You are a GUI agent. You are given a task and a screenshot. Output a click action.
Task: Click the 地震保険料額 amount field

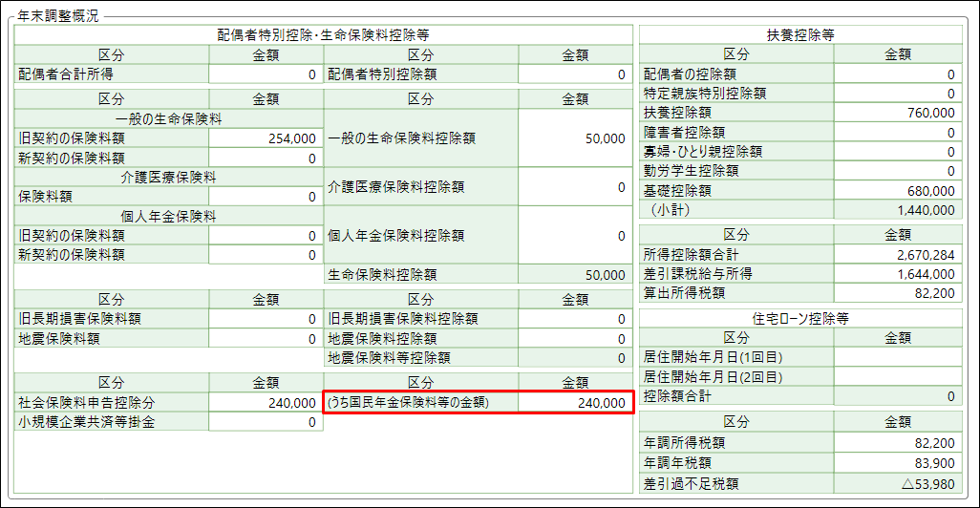[x=265, y=338]
